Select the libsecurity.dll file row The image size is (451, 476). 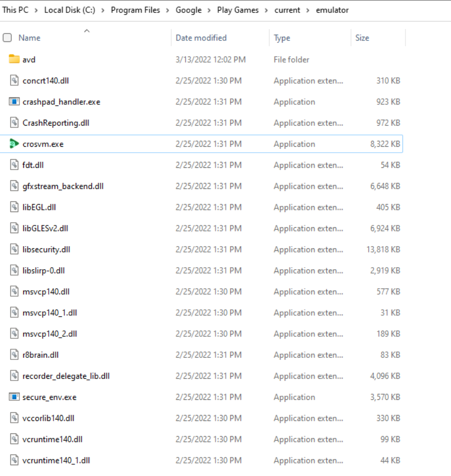(201, 249)
